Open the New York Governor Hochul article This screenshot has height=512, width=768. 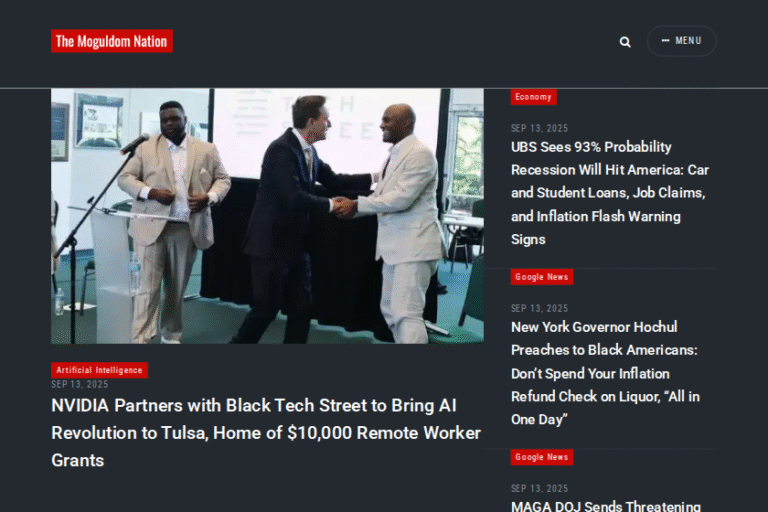pyautogui.click(x=605, y=373)
